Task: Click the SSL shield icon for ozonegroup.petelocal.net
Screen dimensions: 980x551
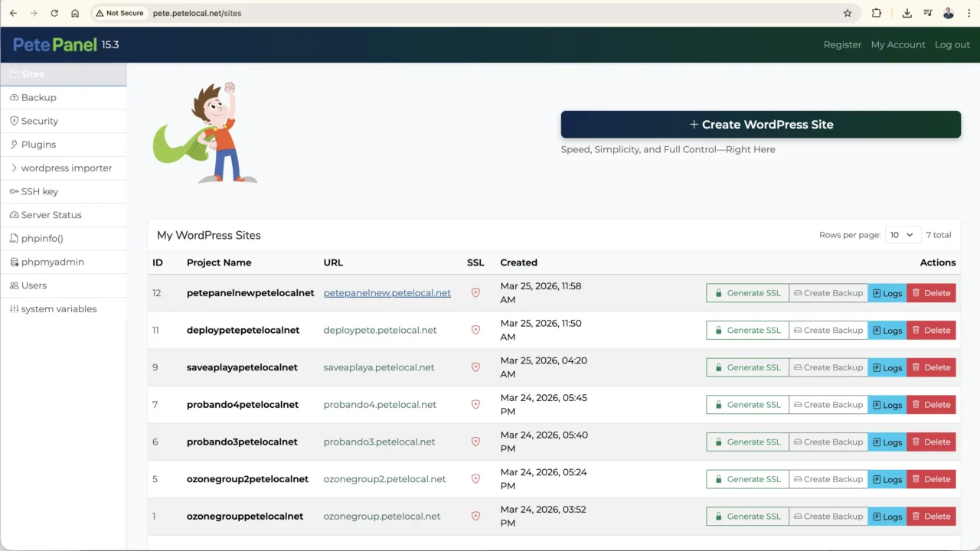Action: (x=475, y=516)
